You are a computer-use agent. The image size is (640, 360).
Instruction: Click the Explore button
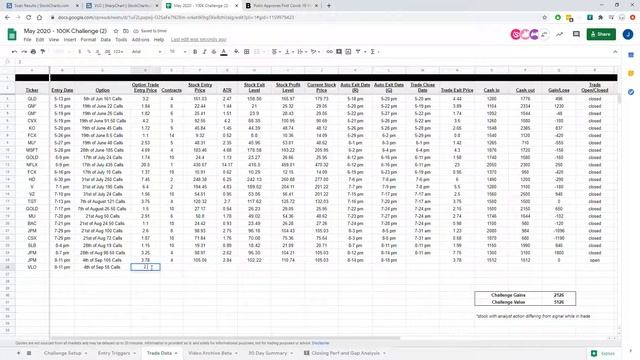[x=603, y=353]
